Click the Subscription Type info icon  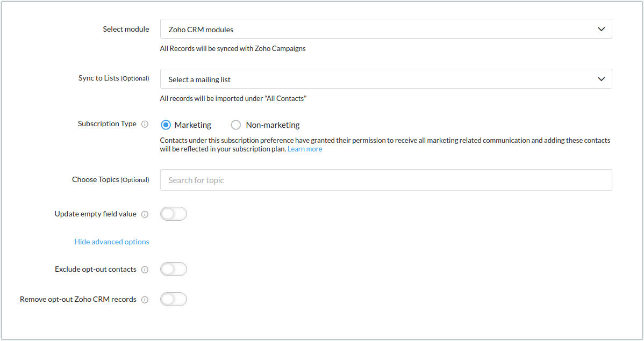tap(145, 125)
